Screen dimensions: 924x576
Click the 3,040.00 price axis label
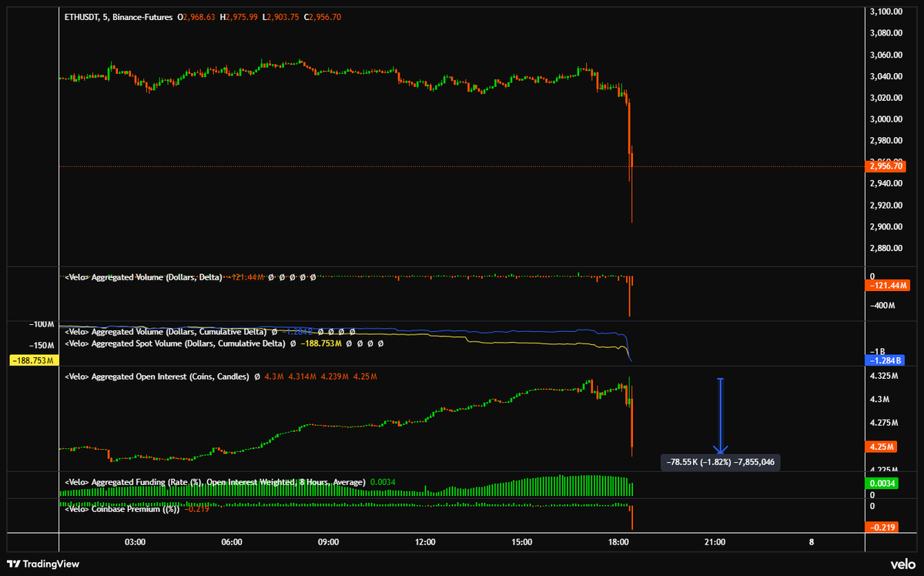885,76
